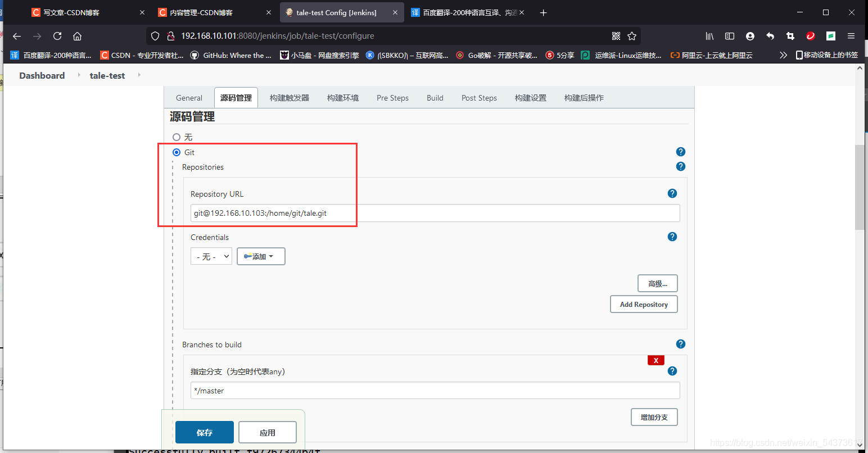Open help for branch specifier field
This screenshot has height=453, width=868.
coord(672,371)
